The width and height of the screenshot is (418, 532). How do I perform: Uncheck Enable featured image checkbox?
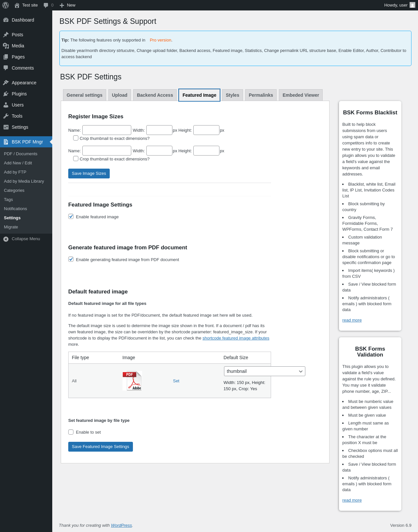point(71,216)
